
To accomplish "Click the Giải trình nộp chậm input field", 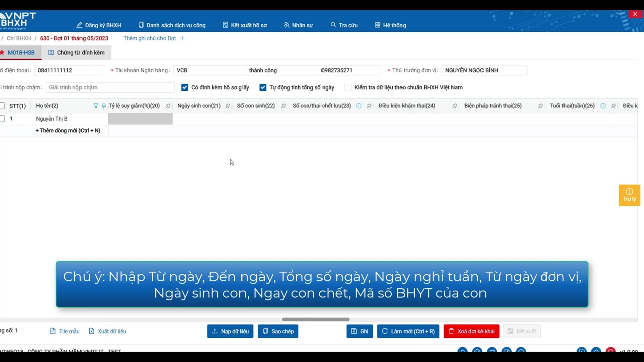I will click(110, 87).
